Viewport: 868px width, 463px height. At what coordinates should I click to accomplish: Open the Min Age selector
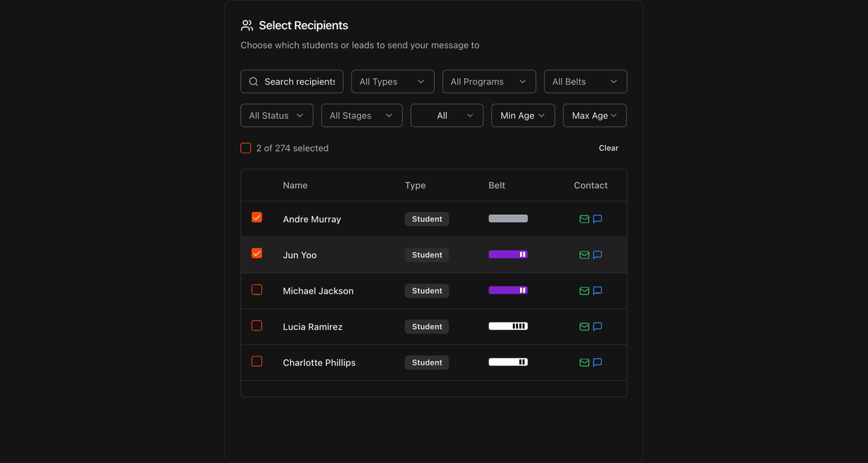pos(523,116)
